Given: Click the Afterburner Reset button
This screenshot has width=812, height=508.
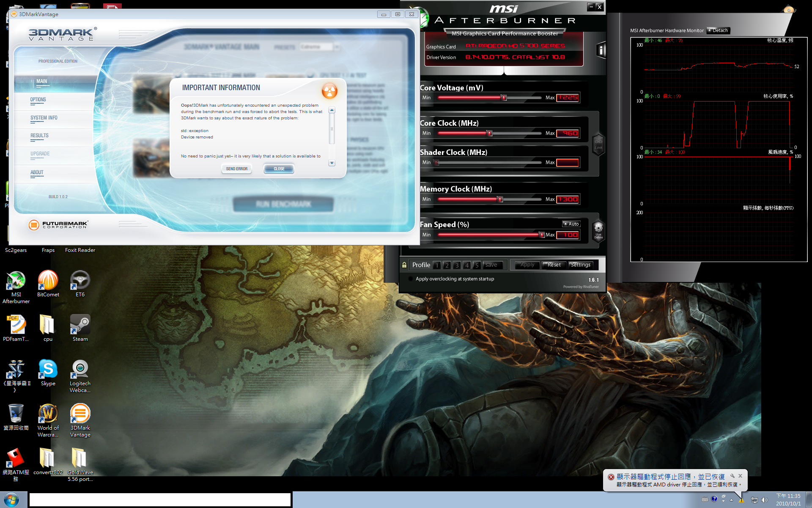Looking at the screenshot, I should click(554, 265).
